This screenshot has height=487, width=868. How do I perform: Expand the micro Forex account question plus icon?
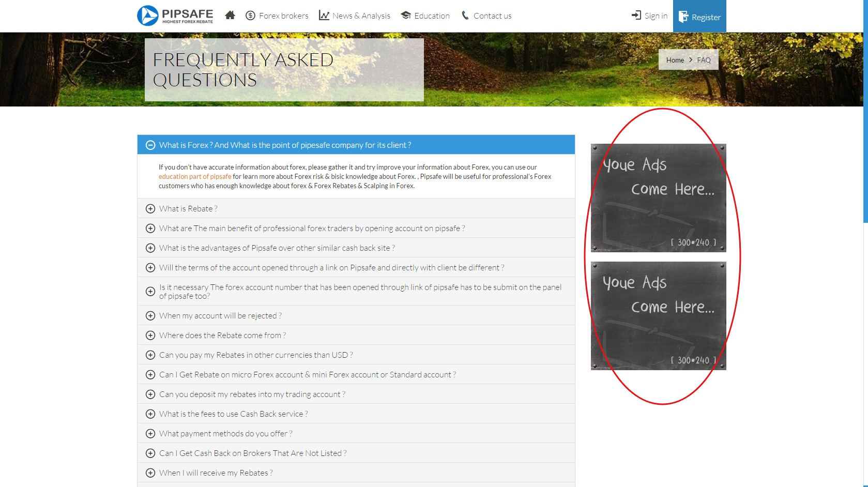coord(150,375)
